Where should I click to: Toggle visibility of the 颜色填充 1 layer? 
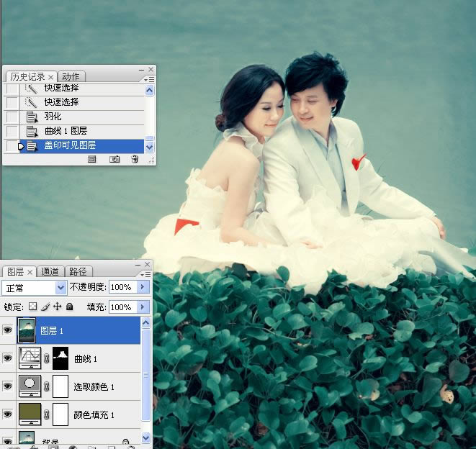[8, 414]
